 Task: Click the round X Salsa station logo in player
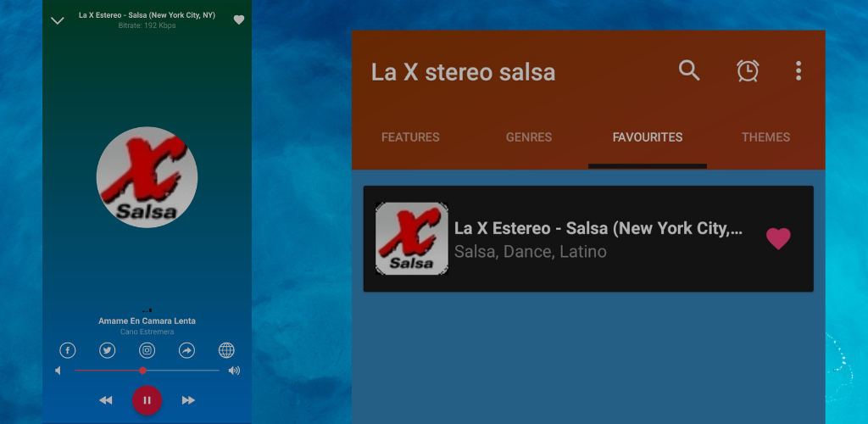point(147,177)
